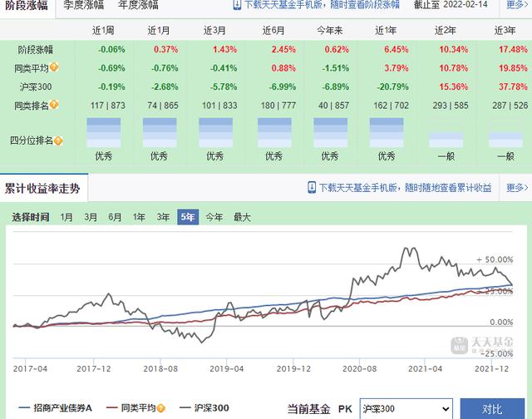Image resolution: width=532 pixels, height=419 pixels.
Task: Click quartile rank bar under 近1年
Action: [x=387, y=132]
